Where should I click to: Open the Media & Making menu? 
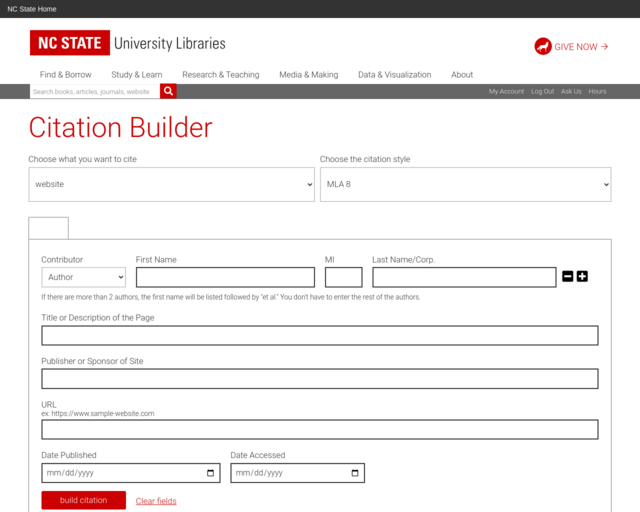coord(309,75)
